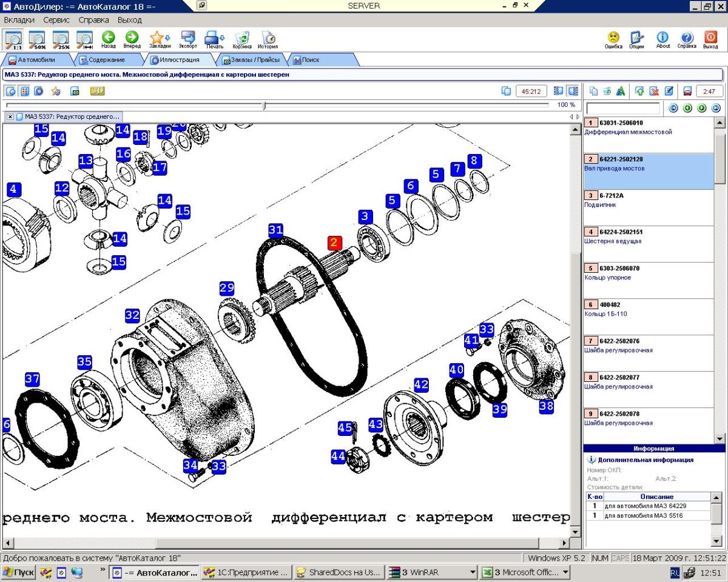The image size is (728, 582).
Task: Click the illustration horizontal scrollbar right arrow
Action: pos(564,543)
